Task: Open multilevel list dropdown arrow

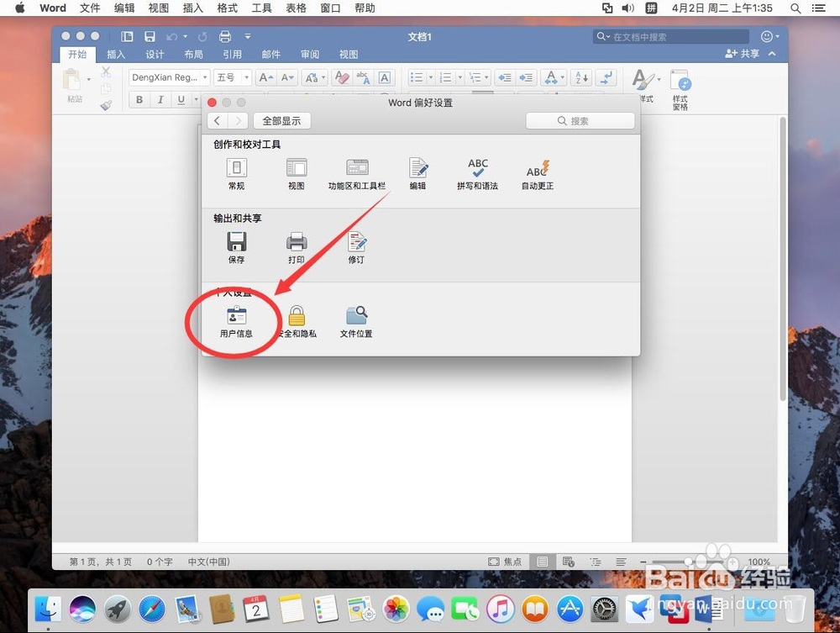Action: (486, 77)
